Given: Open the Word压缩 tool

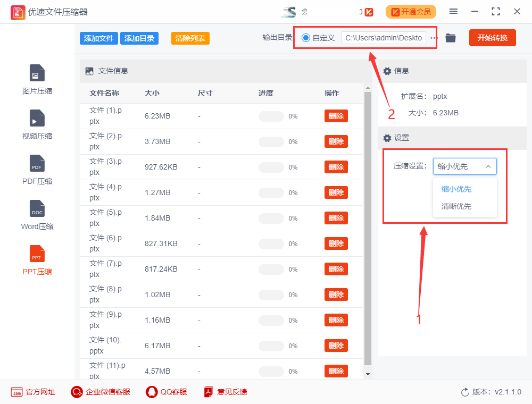Looking at the screenshot, I should click(x=37, y=215).
